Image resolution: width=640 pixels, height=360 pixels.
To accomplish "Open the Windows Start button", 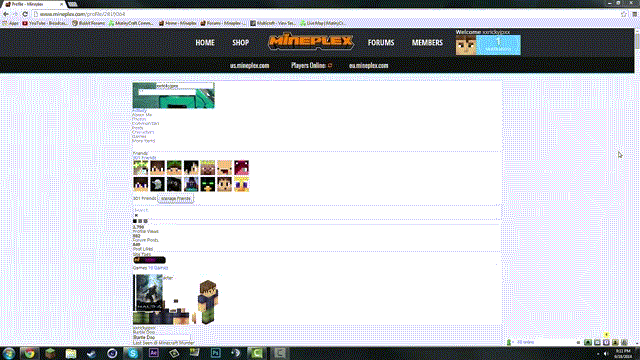I will (9, 353).
